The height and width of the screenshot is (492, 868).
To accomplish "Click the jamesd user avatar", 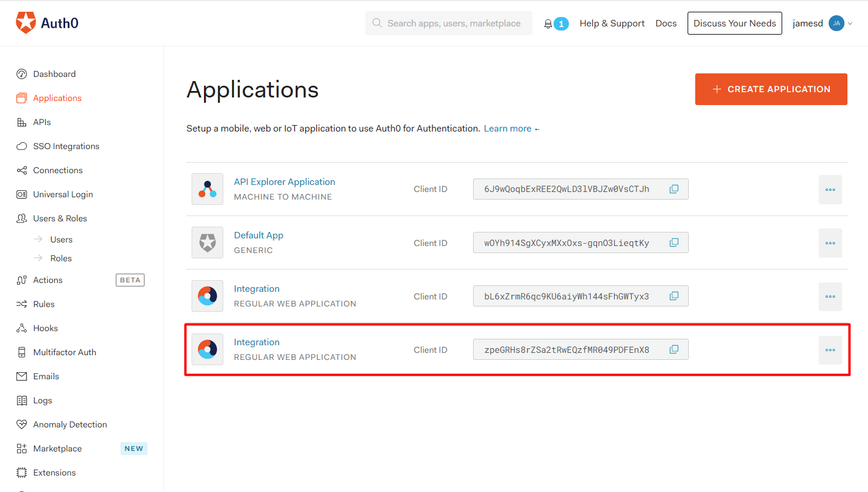I will point(836,23).
